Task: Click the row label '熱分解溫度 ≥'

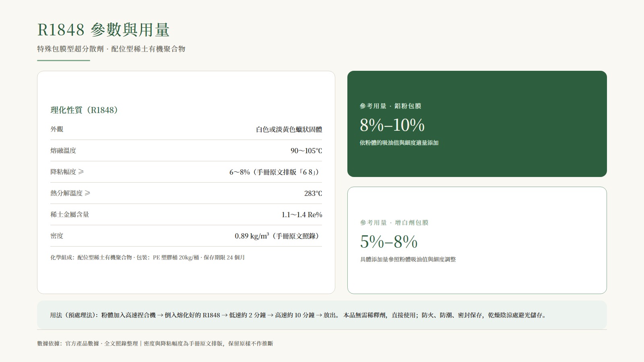Action: coord(70,193)
